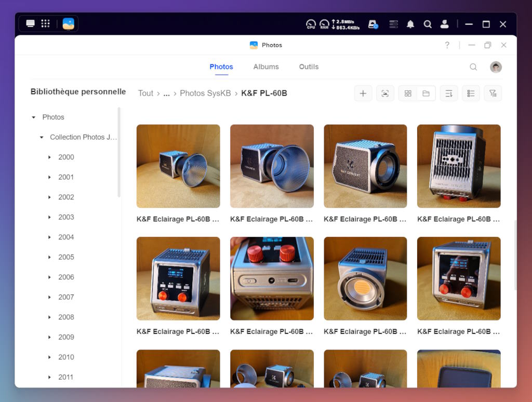The height and width of the screenshot is (402, 532).
Task: Switch to grid thumbnail view
Action: click(x=408, y=93)
